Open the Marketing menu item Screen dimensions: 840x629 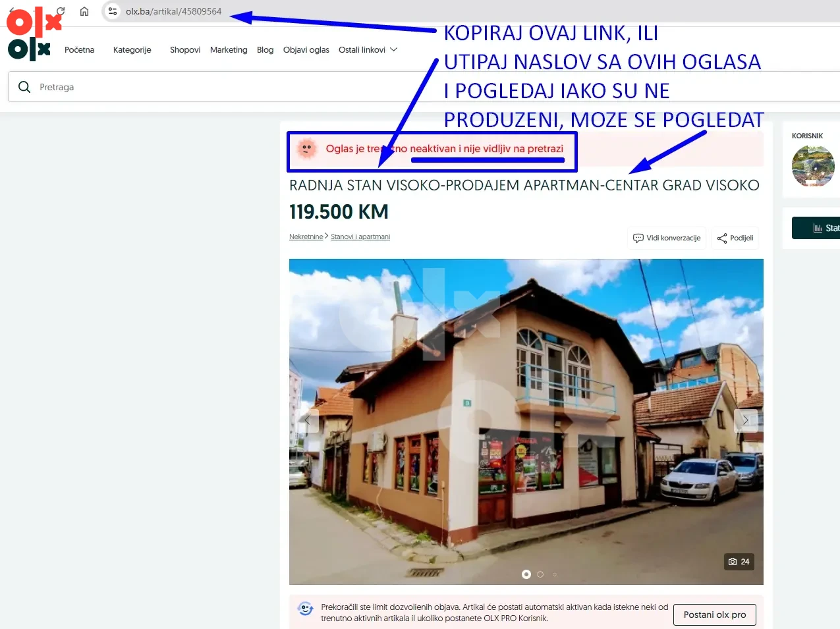229,50
